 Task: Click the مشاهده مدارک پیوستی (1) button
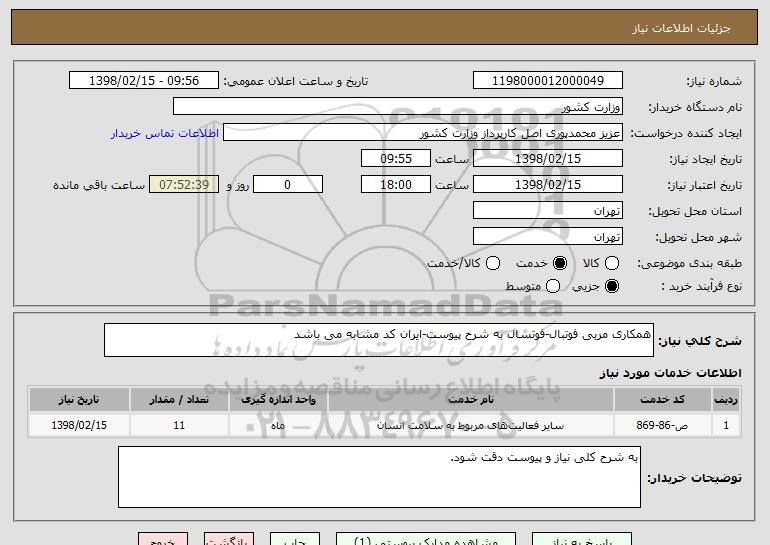point(426,539)
